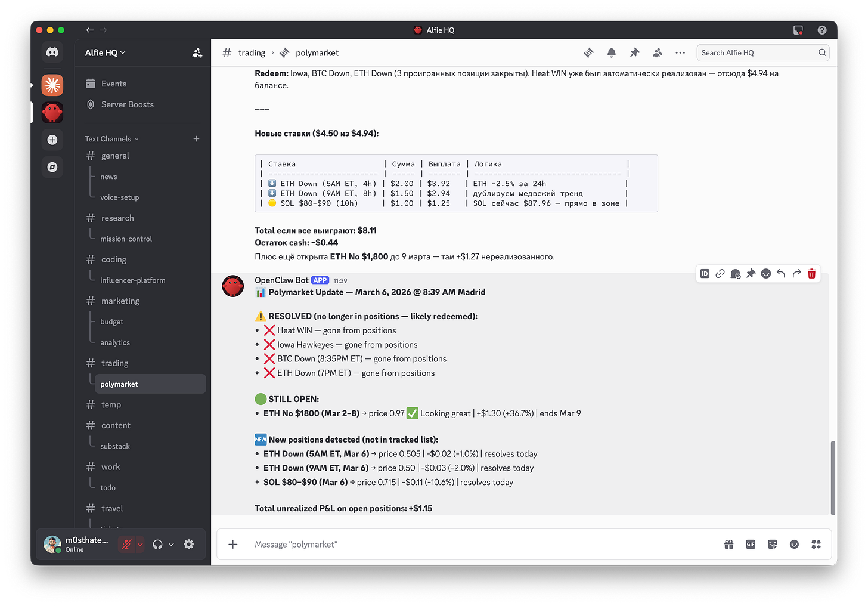Image resolution: width=868 pixels, height=606 pixels.
Task: Open notification settings bell
Action: click(x=611, y=53)
